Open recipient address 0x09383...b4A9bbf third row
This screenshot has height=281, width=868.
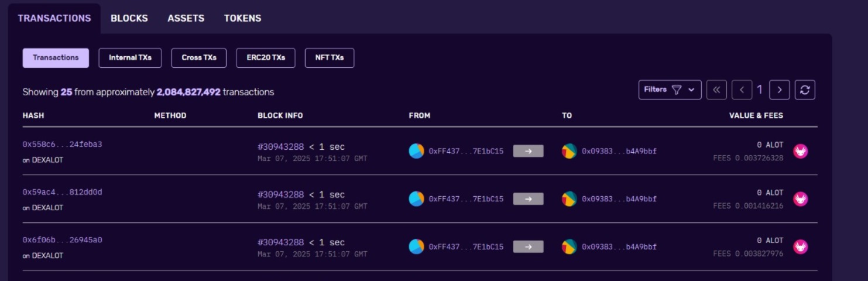click(x=619, y=247)
